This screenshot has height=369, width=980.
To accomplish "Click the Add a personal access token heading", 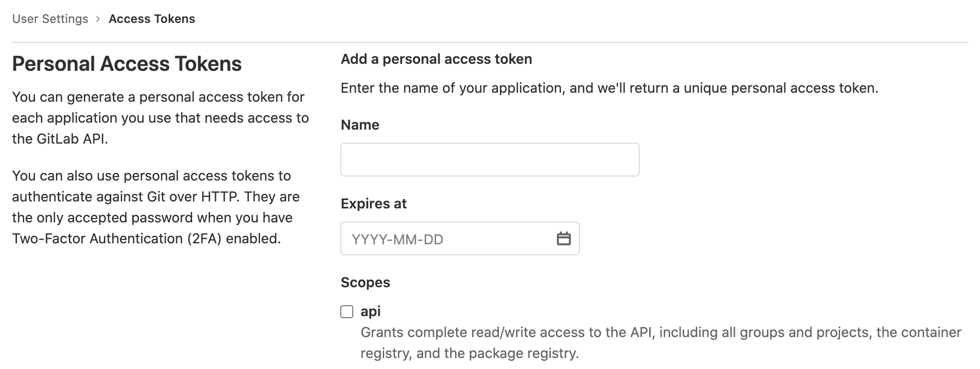I will [x=437, y=59].
